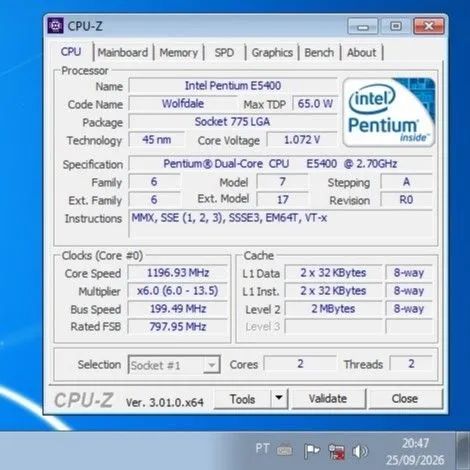The image size is (470, 470).
Task: Close CPU-Z with the red X
Action: point(429,26)
